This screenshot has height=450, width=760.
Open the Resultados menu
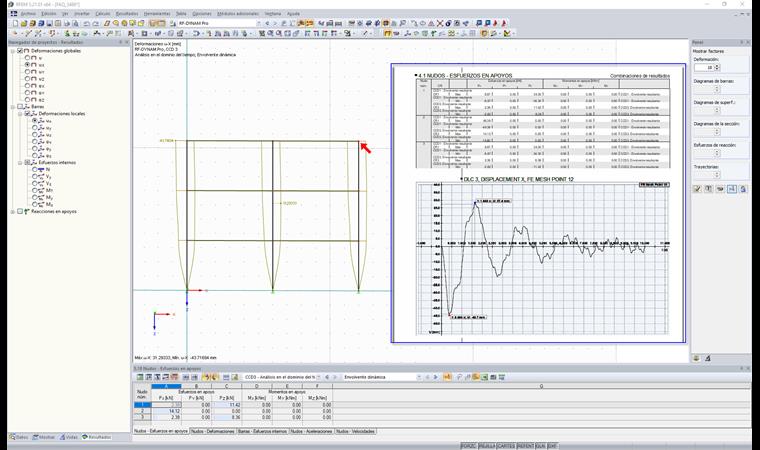(x=127, y=14)
